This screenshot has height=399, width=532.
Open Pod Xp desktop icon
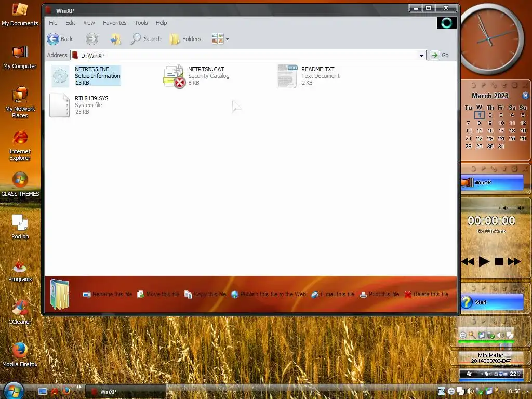20,227
